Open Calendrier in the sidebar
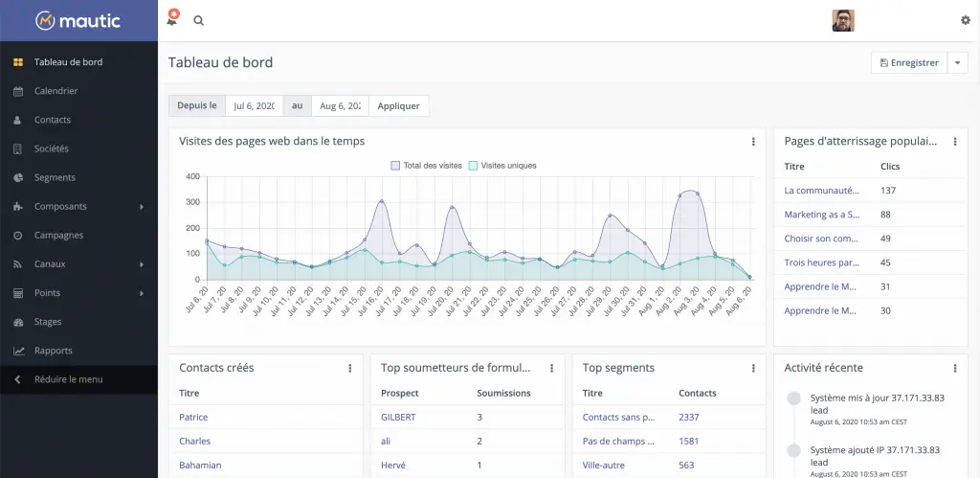The image size is (980, 478). pyautogui.click(x=56, y=91)
